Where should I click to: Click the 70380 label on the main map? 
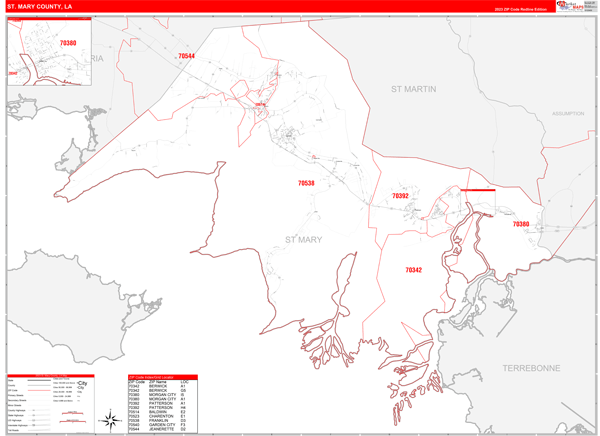tap(521, 224)
